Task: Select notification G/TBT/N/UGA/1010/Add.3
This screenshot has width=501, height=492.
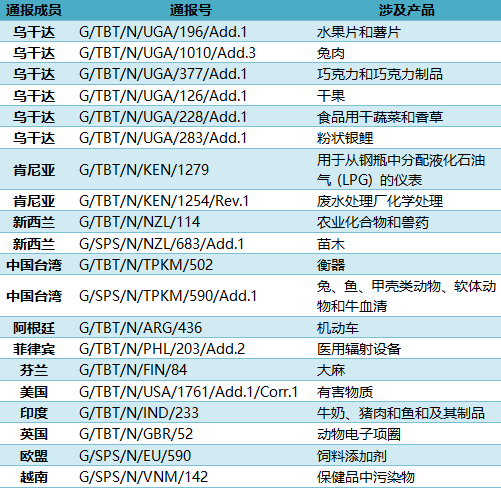Action: pyautogui.click(x=167, y=53)
